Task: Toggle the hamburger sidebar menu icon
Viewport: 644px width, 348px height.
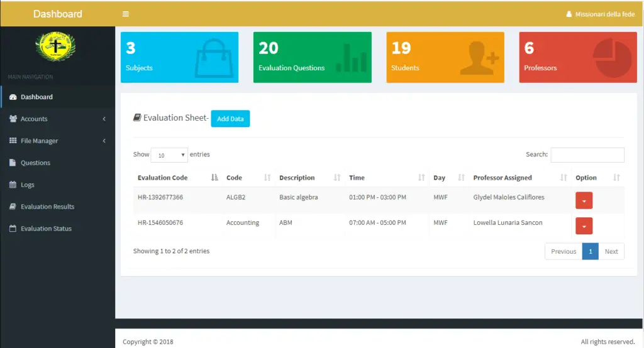Action: click(x=126, y=14)
